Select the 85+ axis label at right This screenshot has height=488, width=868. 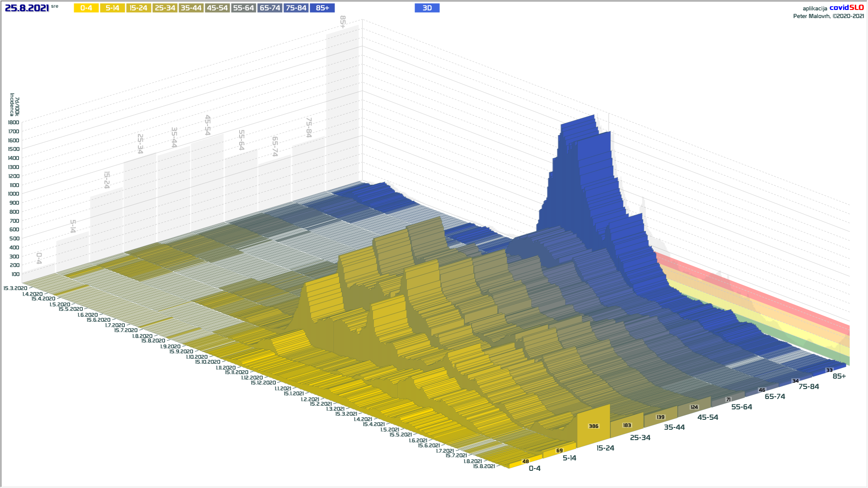[839, 376]
